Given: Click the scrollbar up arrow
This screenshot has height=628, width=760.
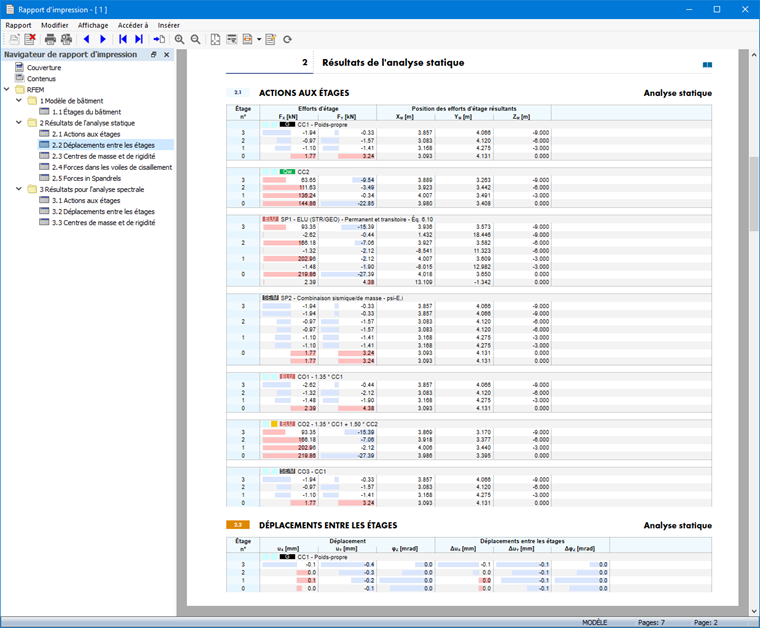Looking at the screenshot, I should coord(754,54).
